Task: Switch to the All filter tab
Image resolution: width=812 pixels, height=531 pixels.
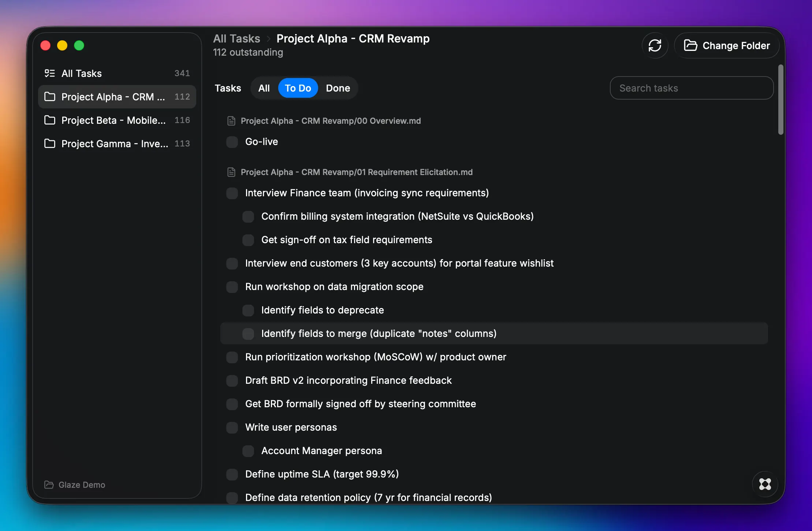Action: pos(264,88)
